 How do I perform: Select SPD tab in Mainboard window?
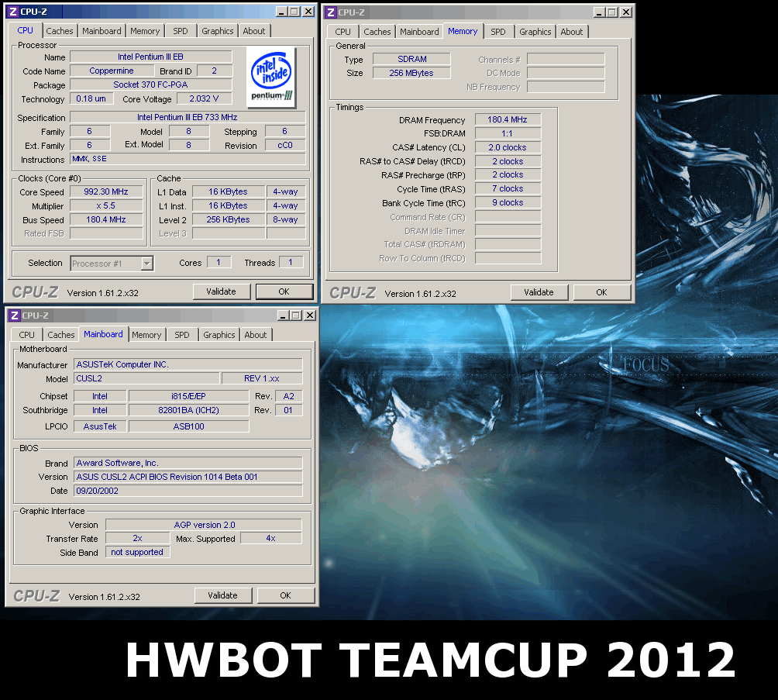182,335
